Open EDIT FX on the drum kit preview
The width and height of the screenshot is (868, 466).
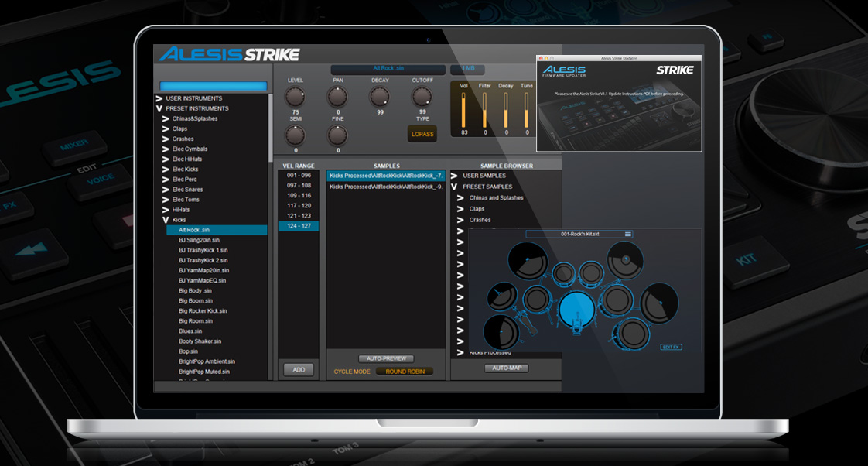tap(671, 345)
